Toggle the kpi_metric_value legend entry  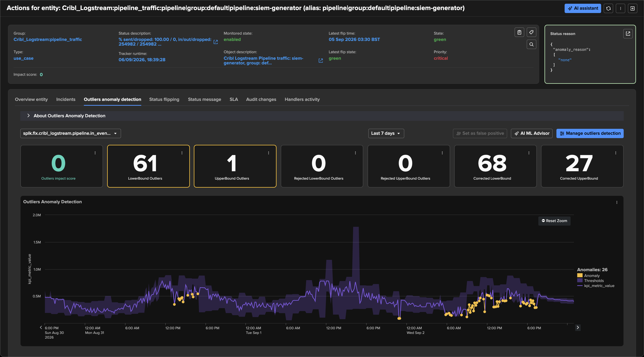click(x=596, y=286)
